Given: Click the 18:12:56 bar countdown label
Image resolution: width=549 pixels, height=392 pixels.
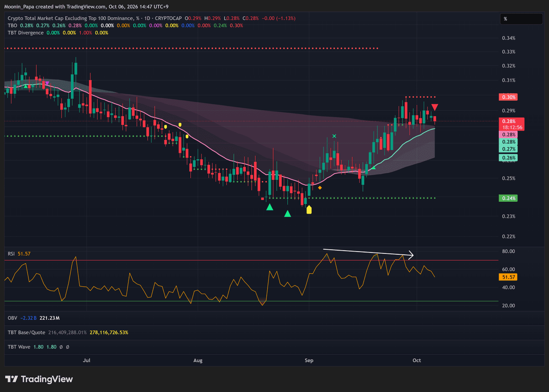Looking at the screenshot, I should (x=511, y=127).
